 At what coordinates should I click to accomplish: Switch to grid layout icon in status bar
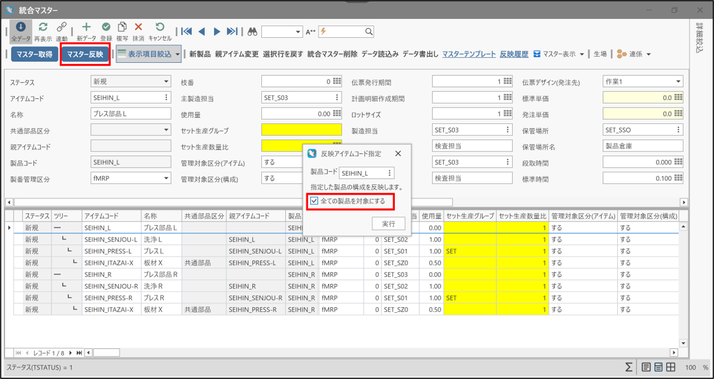point(671,367)
